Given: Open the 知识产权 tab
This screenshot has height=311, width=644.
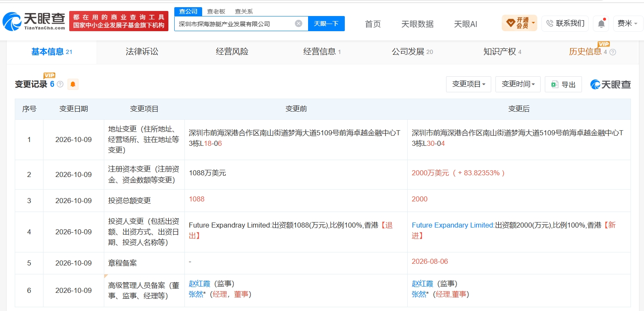Looking at the screenshot, I should click(x=502, y=52).
